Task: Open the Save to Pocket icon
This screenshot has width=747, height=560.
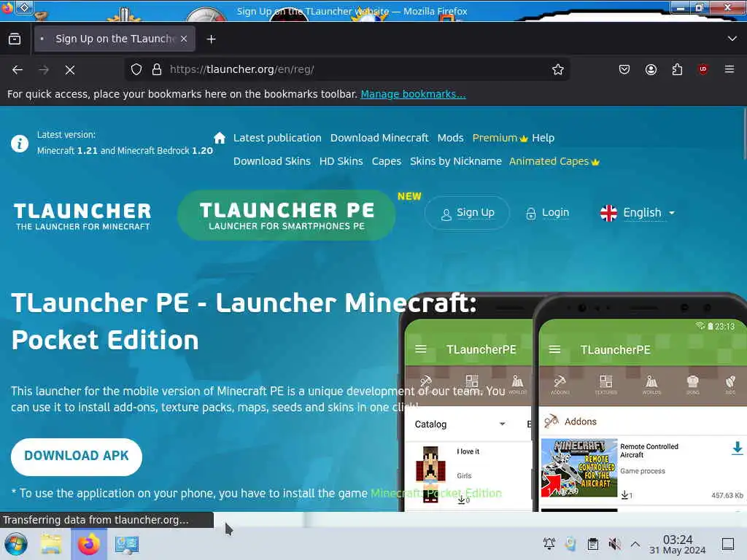Action: [x=624, y=69]
